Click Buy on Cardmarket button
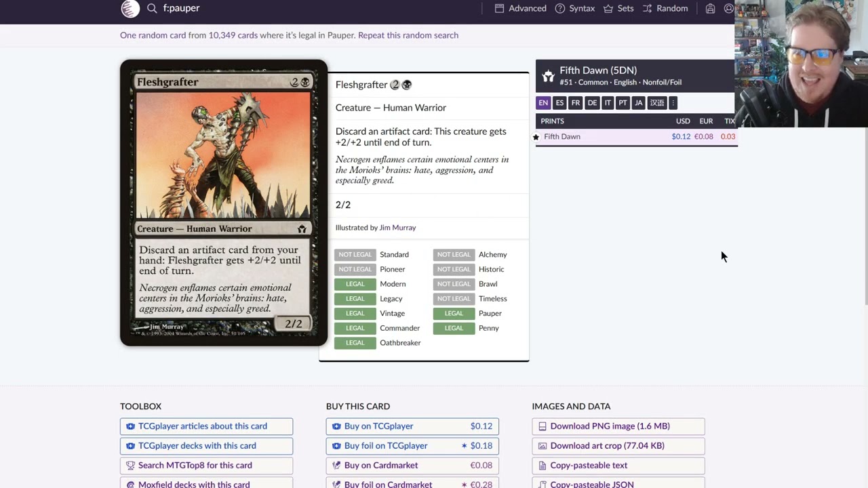This screenshot has height=488, width=868. click(x=412, y=466)
